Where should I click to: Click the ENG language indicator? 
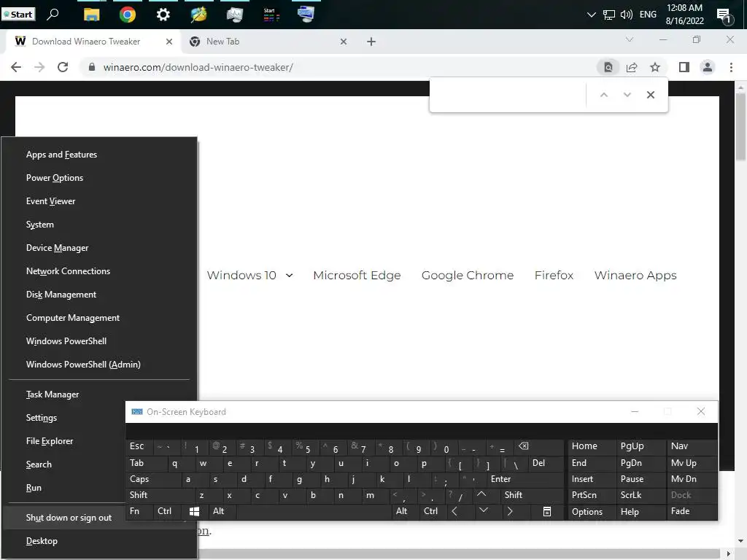click(648, 15)
